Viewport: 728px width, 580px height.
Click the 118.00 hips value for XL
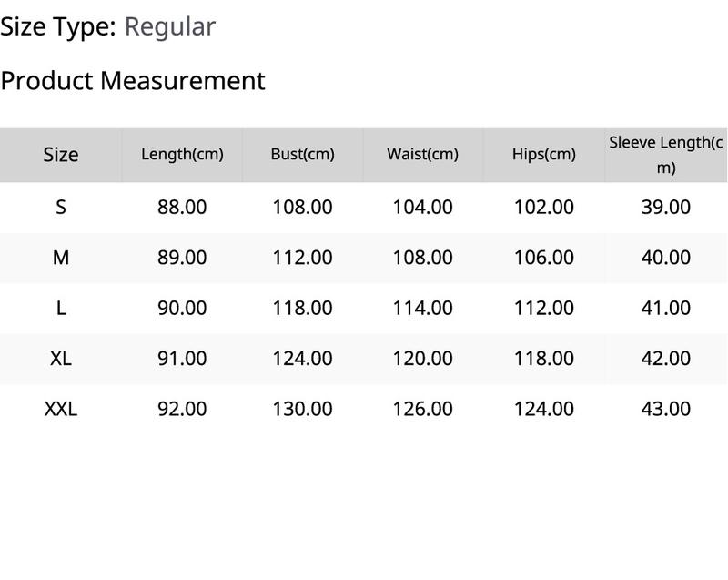click(x=544, y=359)
